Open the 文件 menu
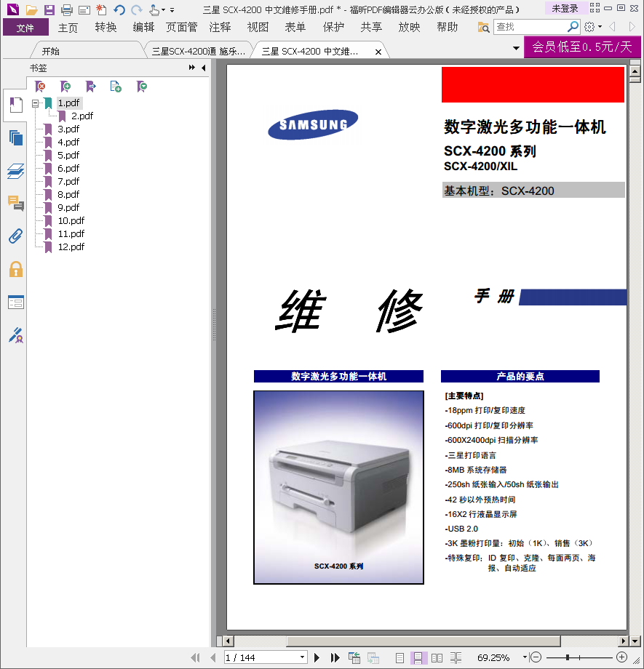 tap(25, 28)
